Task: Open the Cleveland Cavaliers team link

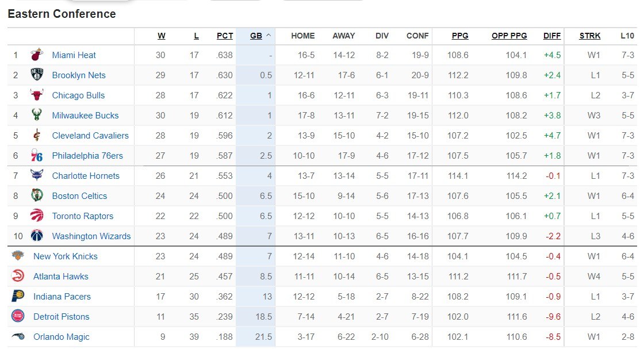Action: [x=90, y=136]
